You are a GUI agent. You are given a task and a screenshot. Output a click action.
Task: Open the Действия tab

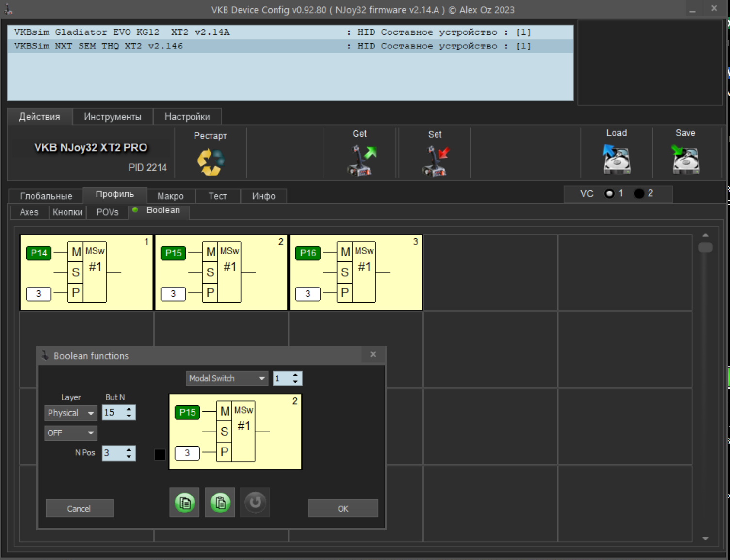[x=40, y=117]
